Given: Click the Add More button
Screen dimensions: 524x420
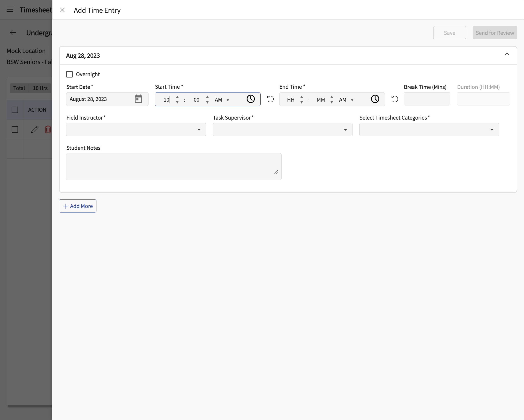Looking at the screenshot, I should click(78, 206).
